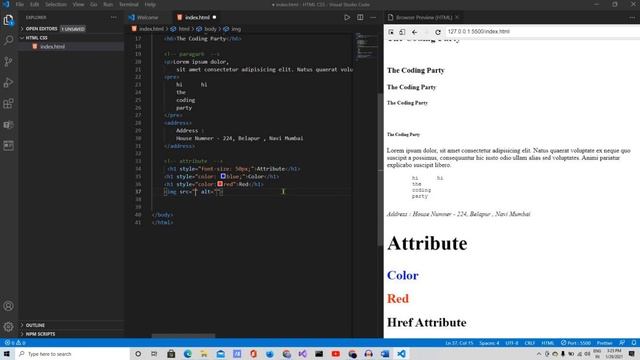Click the html breadcrumb item
Viewport: 640px width, 360px height.
click(x=184, y=29)
